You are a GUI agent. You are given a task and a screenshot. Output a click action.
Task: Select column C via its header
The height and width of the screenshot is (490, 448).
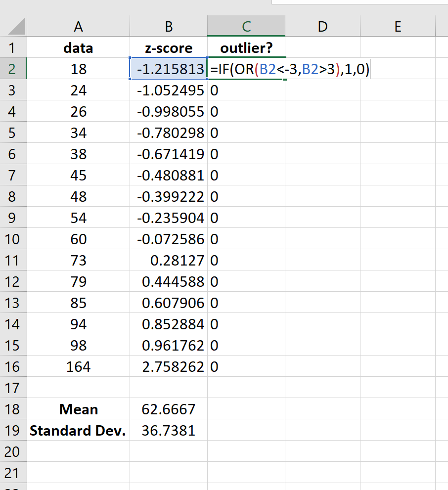pyautogui.click(x=246, y=26)
